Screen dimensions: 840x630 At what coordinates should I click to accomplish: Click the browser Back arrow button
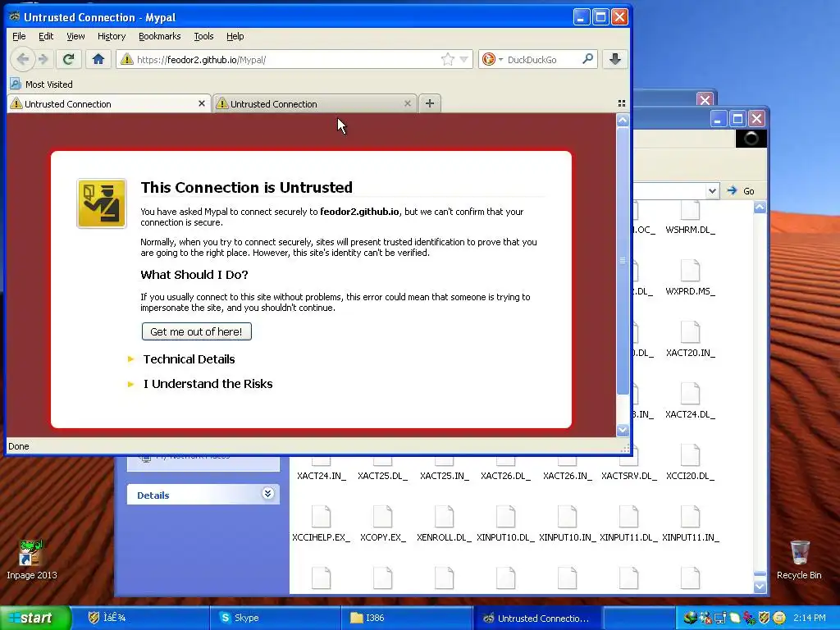tap(22, 59)
